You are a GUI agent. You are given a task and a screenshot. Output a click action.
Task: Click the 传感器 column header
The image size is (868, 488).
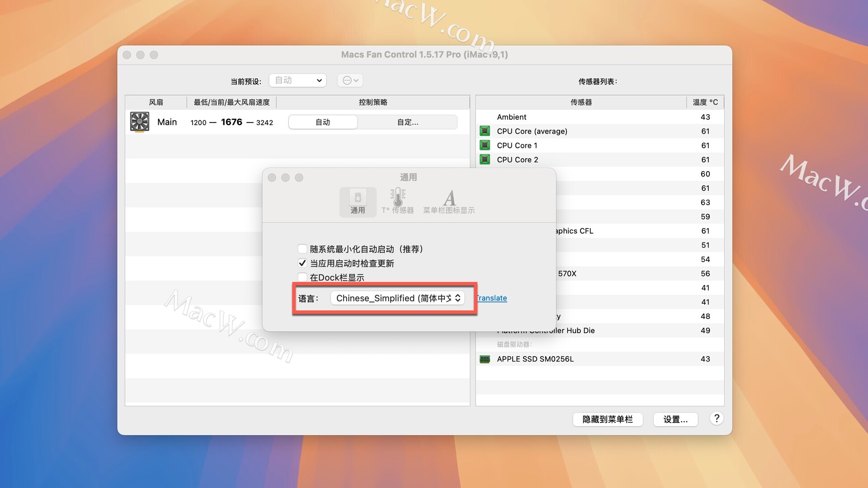tap(581, 102)
